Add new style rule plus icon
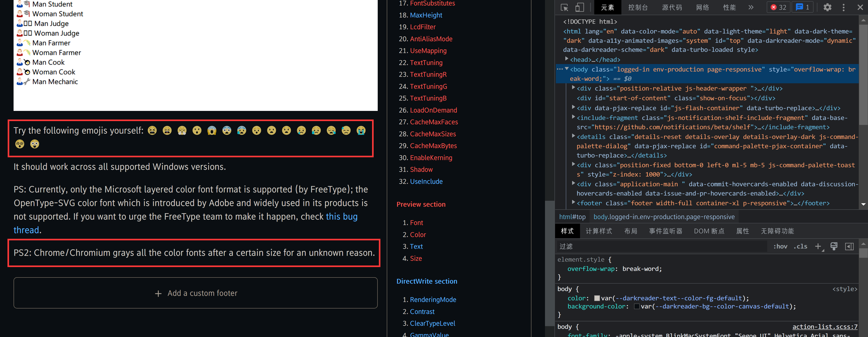 coord(818,247)
